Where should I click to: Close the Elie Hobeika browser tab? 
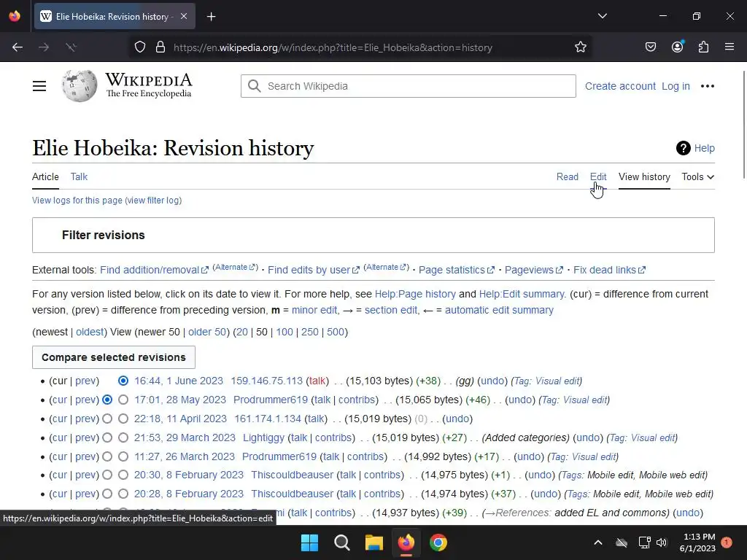184,16
